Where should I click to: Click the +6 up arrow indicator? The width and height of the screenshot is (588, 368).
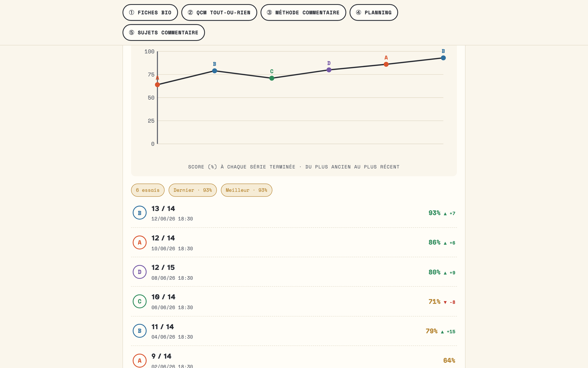449,243
